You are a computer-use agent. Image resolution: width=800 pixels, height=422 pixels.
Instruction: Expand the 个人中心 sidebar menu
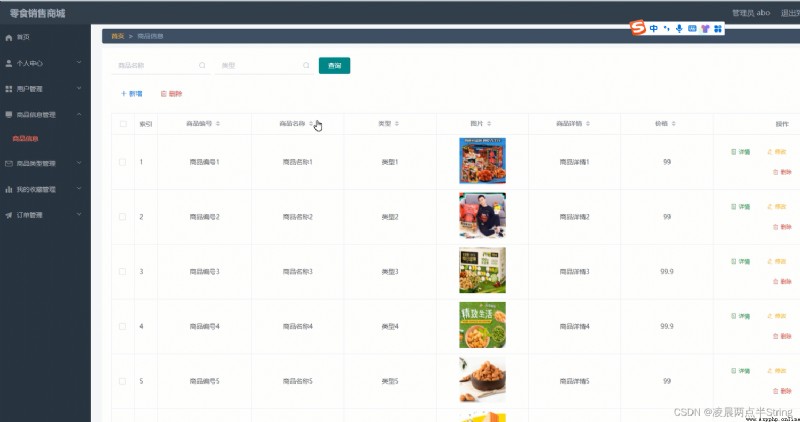click(44, 63)
